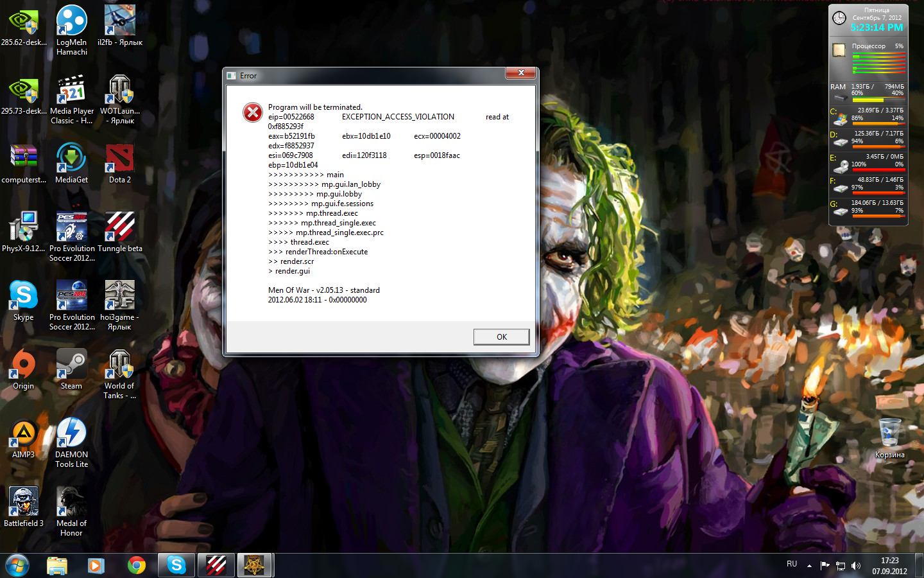This screenshot has width=924, height=578.
Task: Show hidden tray icons arrow
Action: (x=809, y=566)
